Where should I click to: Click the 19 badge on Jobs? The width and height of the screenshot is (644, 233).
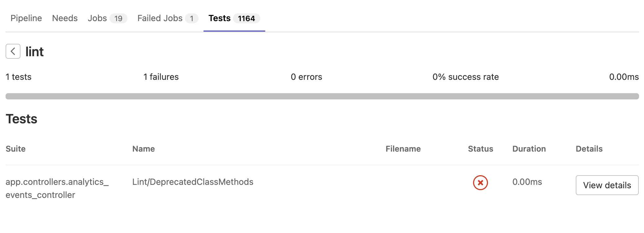(118, 19)
